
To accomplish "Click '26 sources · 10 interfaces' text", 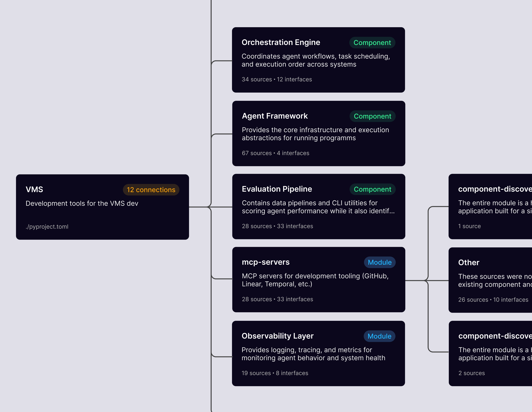I will point(493,300).
